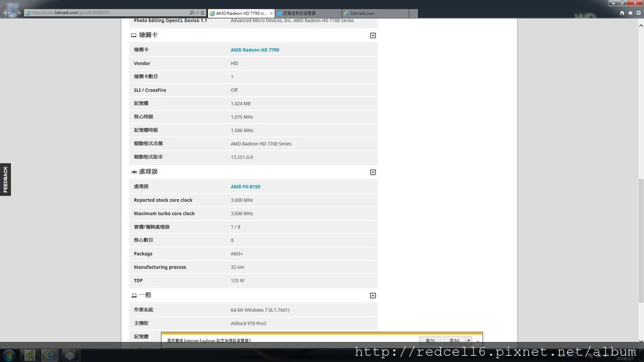644x362 pixels.
Task: Open the address bar search dropdown arrow
Action: (197, 13)
